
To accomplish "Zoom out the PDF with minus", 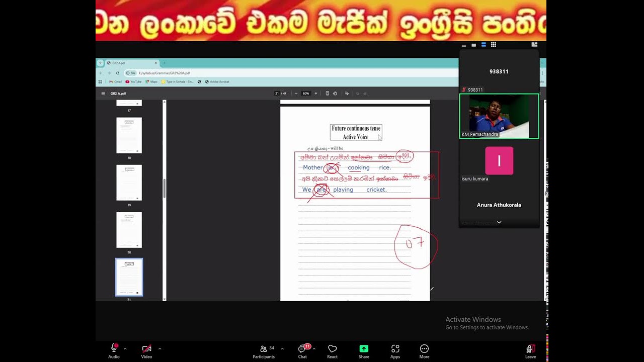I will point(295,94).
